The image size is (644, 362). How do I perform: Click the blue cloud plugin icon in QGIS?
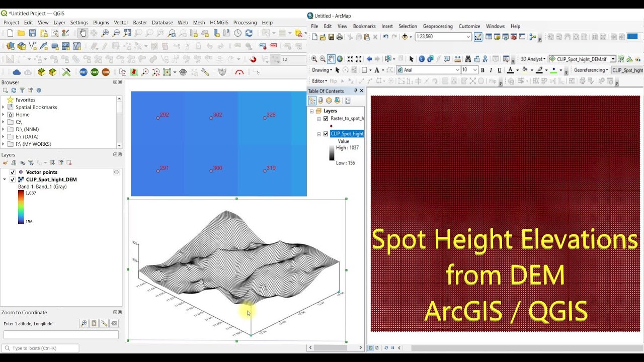tap(17, 72)
